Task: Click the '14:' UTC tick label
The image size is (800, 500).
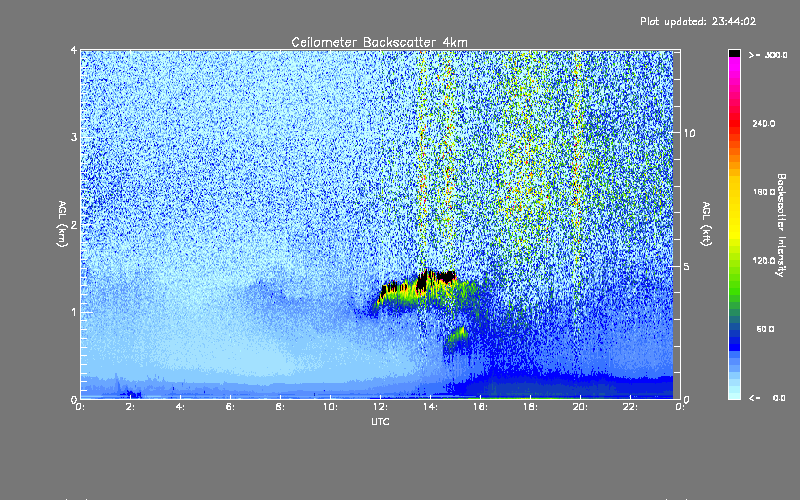Action: pyautogui.click(x=430, y=407)
